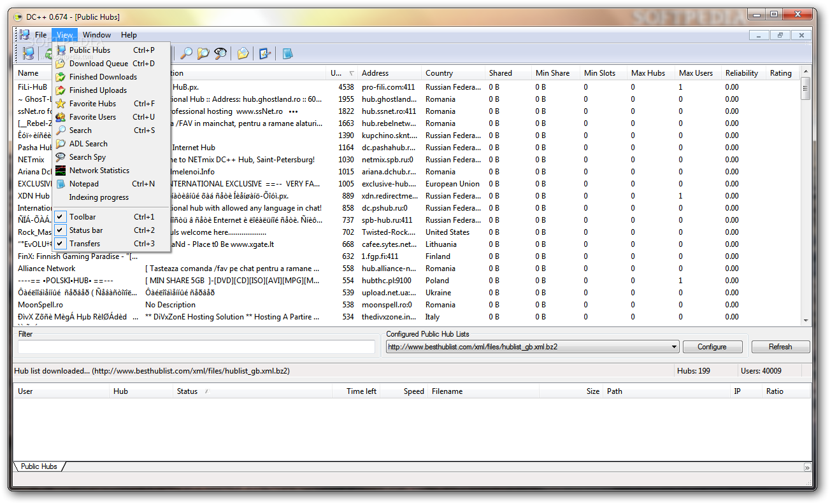Open Favorite Hubs from View menu
Viewport: 830px width, 504px height.
[111, 104]
